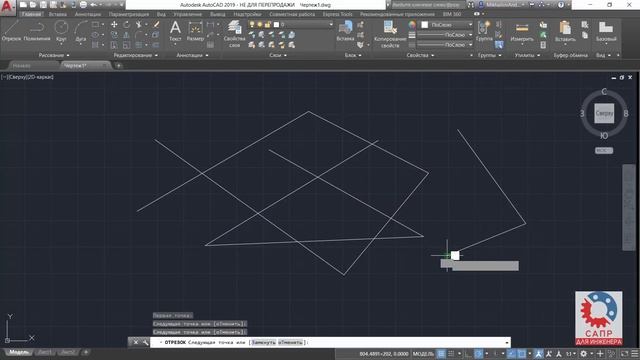The width and height of the screenshot is (640, 360).
Task: Click the New file quick access icon
Action: (x=23, y=5)
